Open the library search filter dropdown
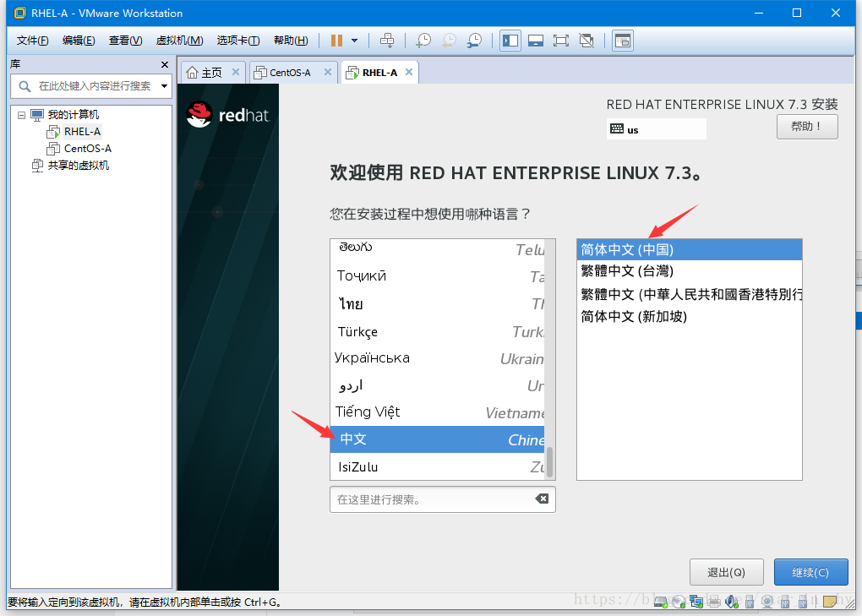The width and height of the screenshot is (862, 616). (164, 86)
